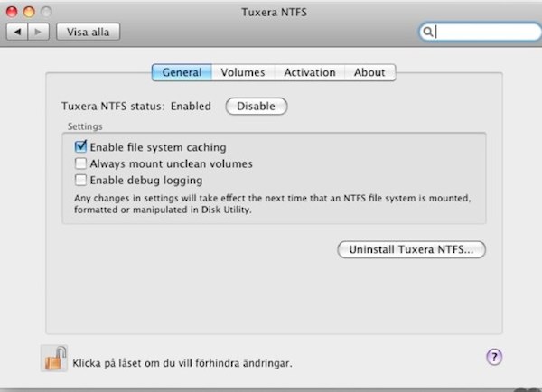542x392 pixels.
Task: Go back with the left arrow button
Action: click(x=17, y=32)
